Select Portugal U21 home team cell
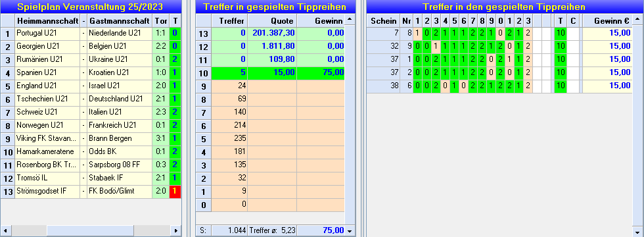 47,34
